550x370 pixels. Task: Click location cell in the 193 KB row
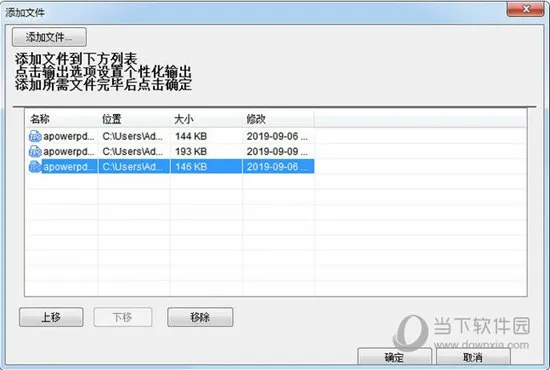pos(133,152)
